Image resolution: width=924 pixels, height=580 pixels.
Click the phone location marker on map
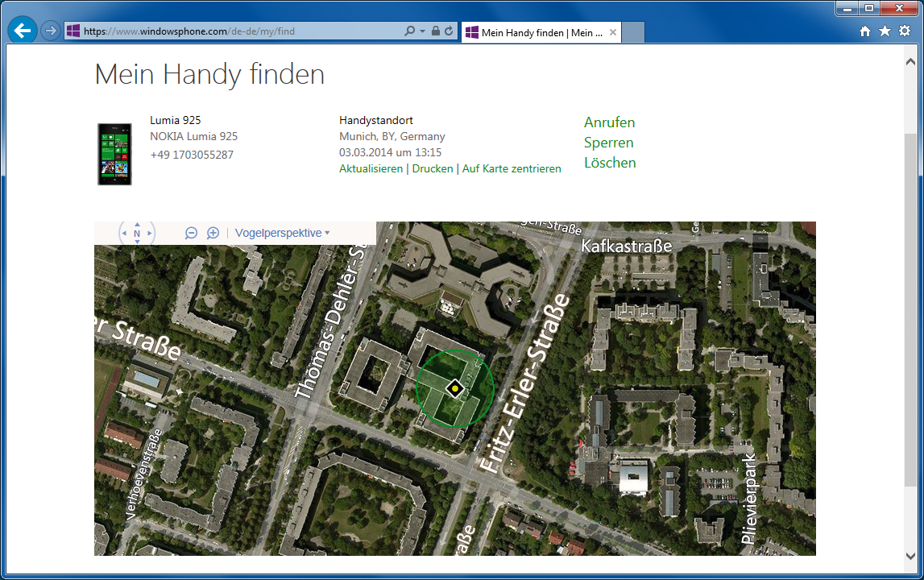[x=455, y=388]
